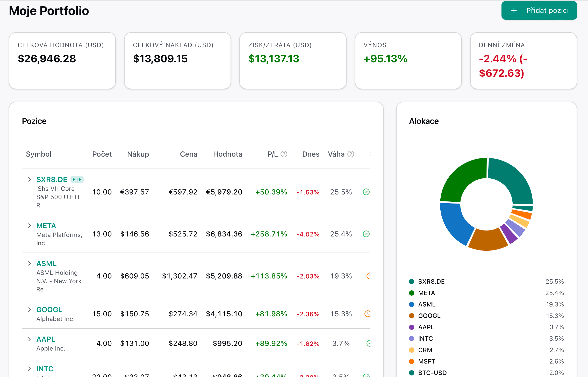Click the Hodnota column header

pyautogui.click(x=227, y=154)
